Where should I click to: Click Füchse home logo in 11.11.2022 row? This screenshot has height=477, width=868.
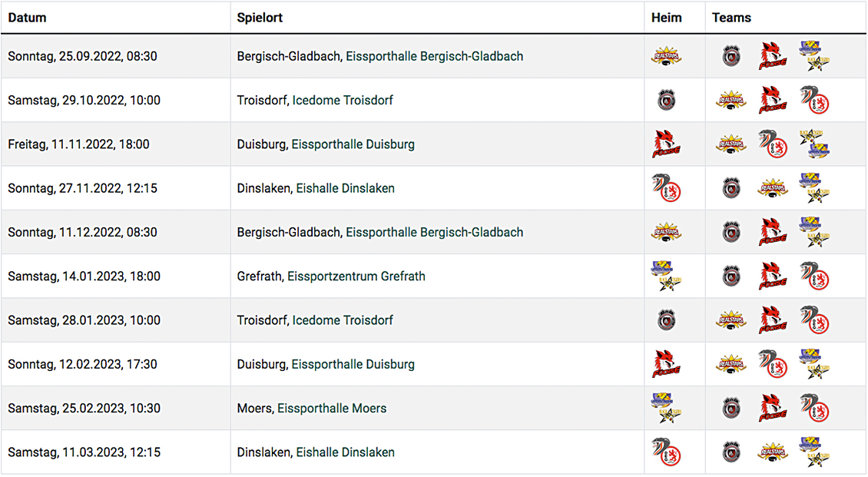point(666,144)
